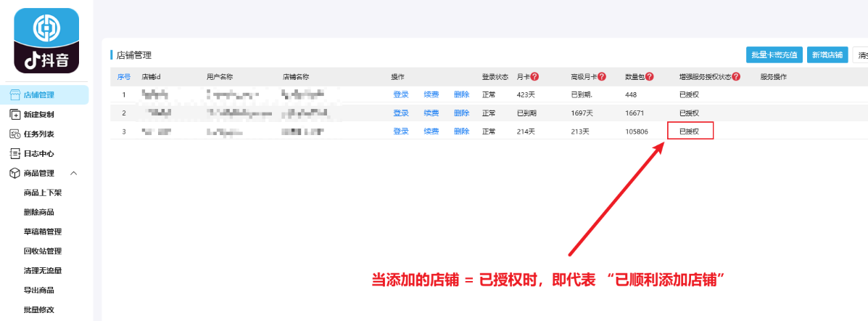Click 续费 link for shop row 3
Screen dimensions: 868x321
pos(431,131)
